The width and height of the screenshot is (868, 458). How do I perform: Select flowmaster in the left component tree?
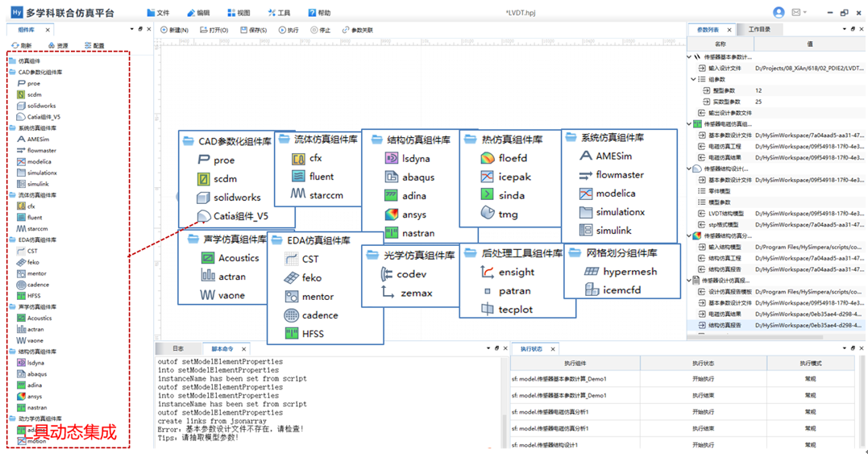point(36,151)
